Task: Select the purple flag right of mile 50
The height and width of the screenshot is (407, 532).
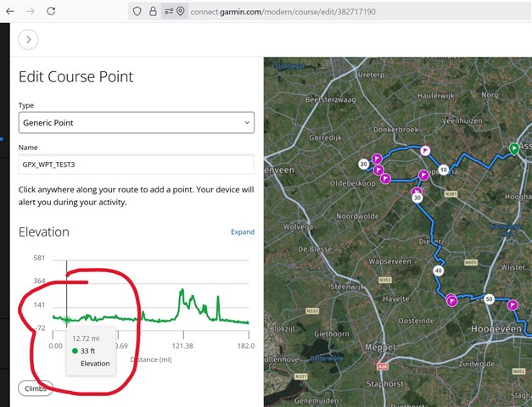Action: [512, 305]
